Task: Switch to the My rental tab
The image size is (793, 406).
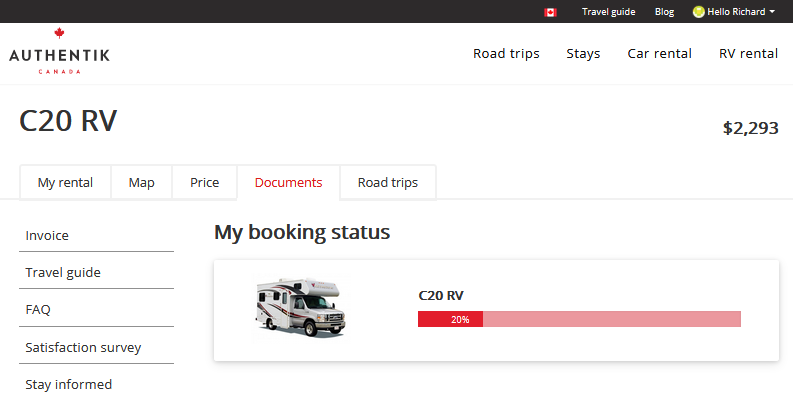Action: (x=65, y=183)
